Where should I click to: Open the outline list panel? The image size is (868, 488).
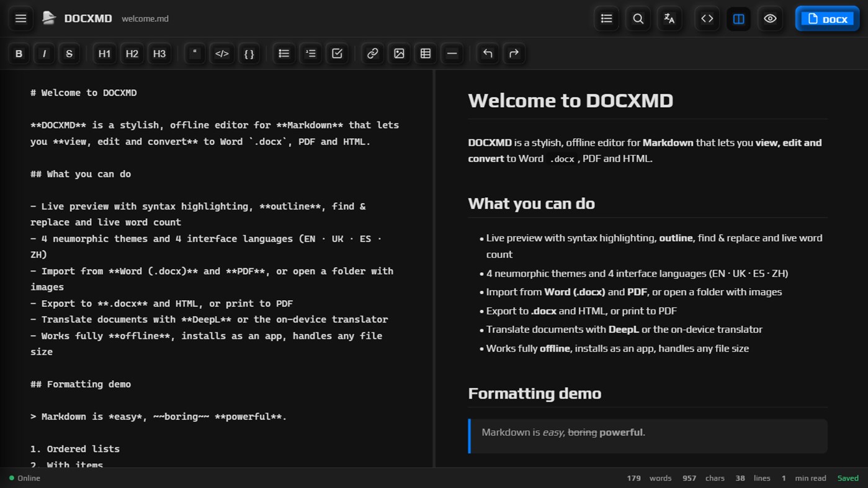(606, 19)
